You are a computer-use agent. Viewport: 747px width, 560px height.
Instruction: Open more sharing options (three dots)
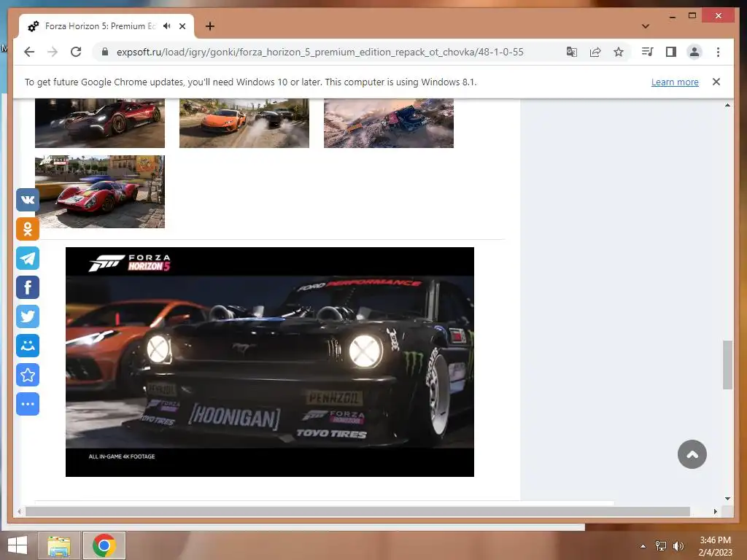pyautogui.click(x=28, y=404)
